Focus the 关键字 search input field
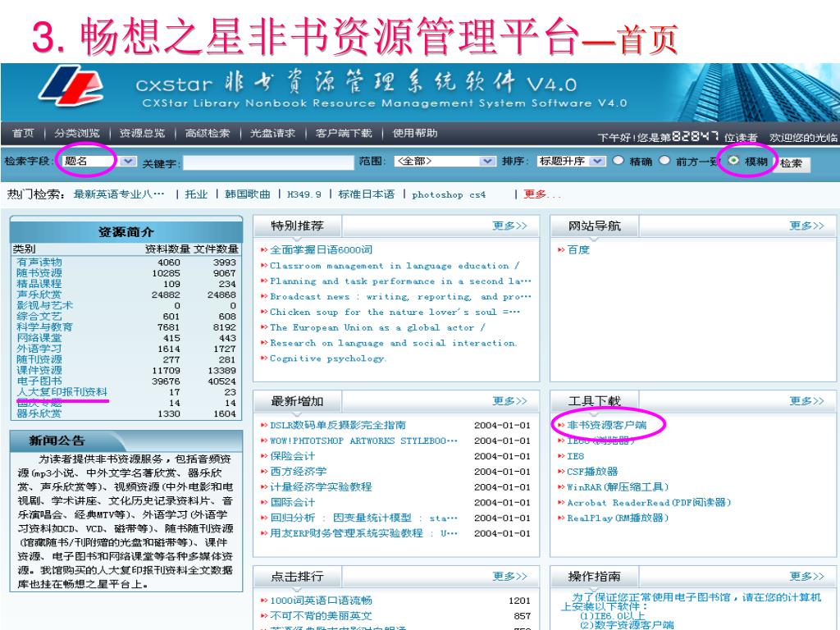 pos(268,163)
